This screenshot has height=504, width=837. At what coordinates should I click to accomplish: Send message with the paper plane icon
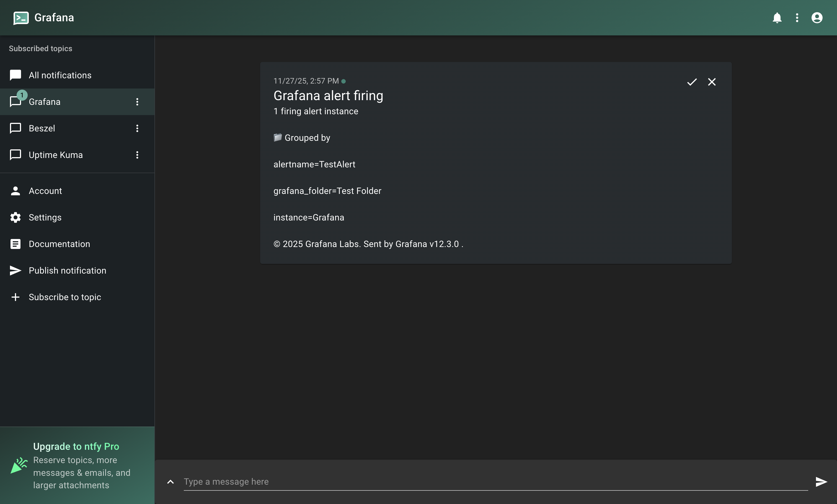point(821,481)
